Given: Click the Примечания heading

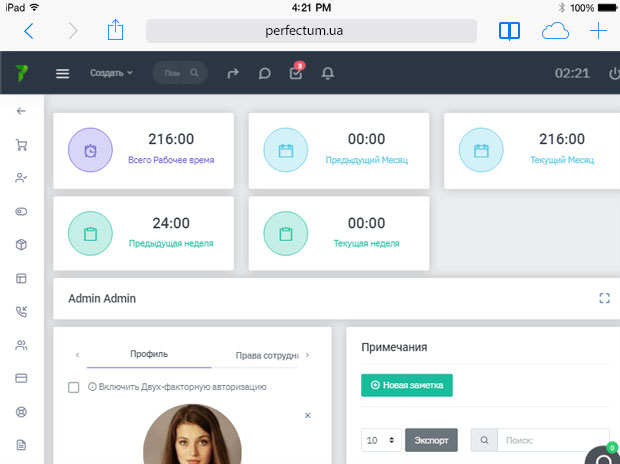Looking at the screenshot, I should pos(394,347).
